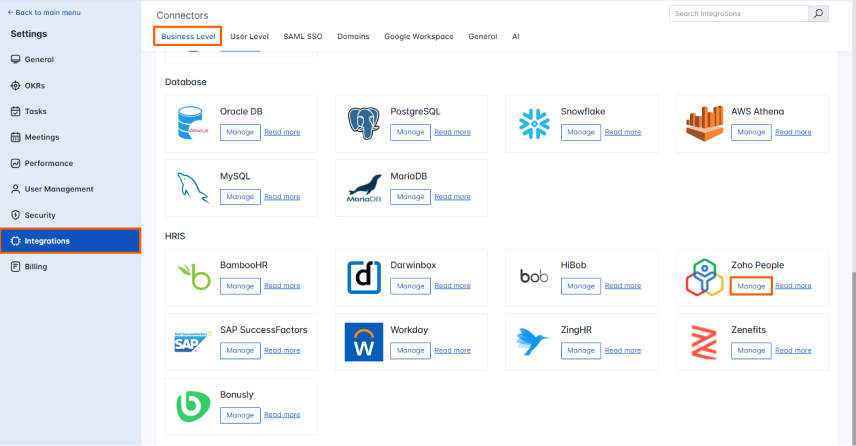Click the Billing icon in sidebar

15,267
